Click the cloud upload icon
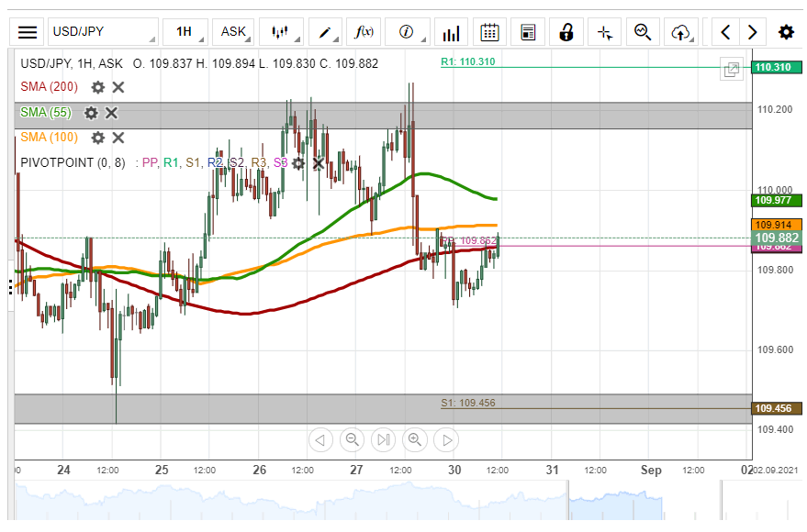The image size is (807, 532). click(680, 32)
